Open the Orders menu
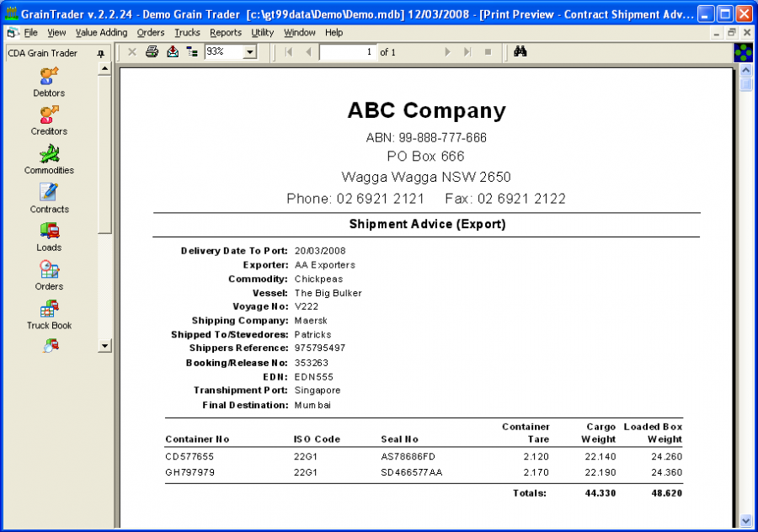758x532 pixels. point(151,32)
